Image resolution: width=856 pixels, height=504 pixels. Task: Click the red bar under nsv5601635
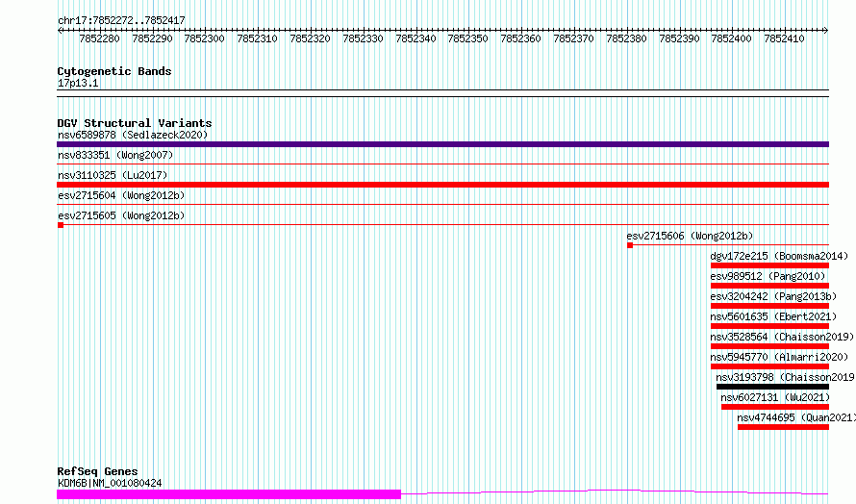tap(769, 326)
